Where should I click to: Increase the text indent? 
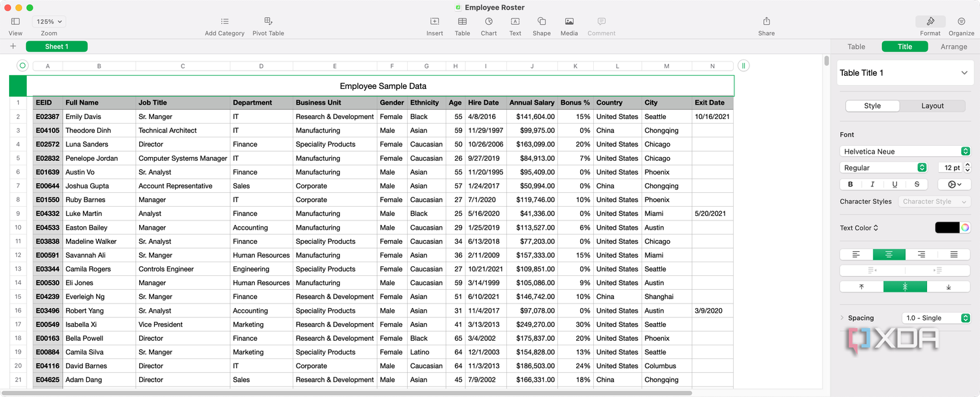click(x=938, y=270)
